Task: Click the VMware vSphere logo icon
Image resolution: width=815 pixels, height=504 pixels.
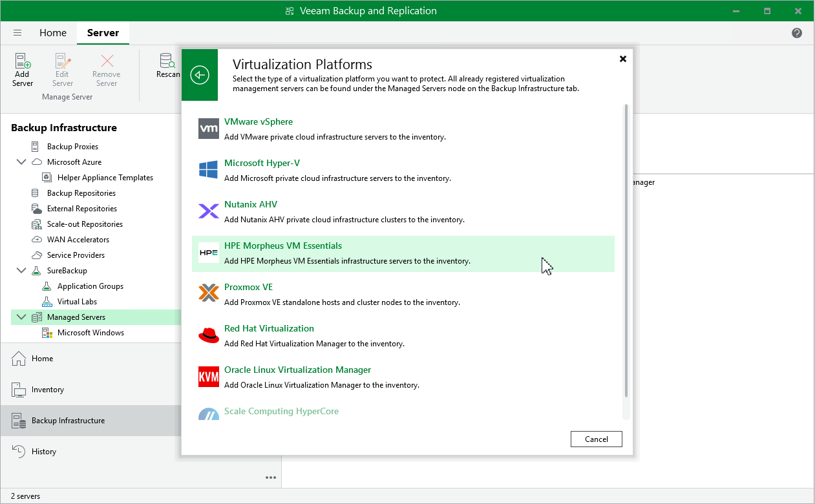Action: click(x=209, y=129)
